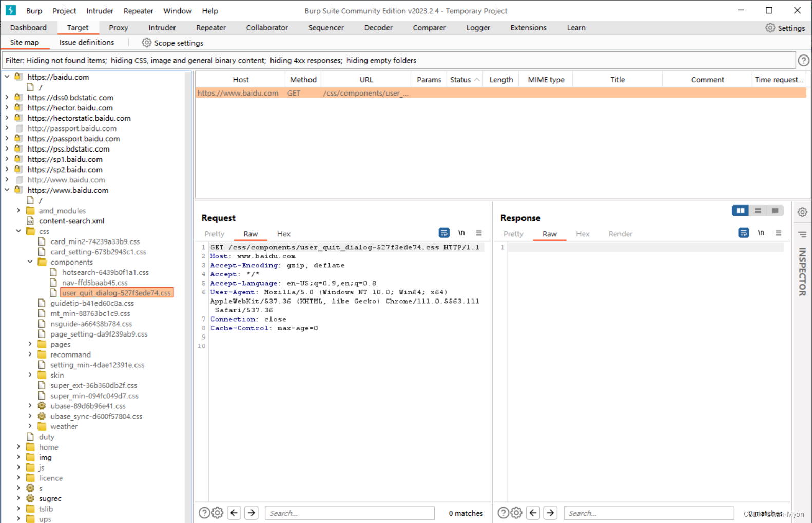Select super_min-094fc049d7.css file
The image size is (812, 523).
pyautogui.click(x=94, y=396)
